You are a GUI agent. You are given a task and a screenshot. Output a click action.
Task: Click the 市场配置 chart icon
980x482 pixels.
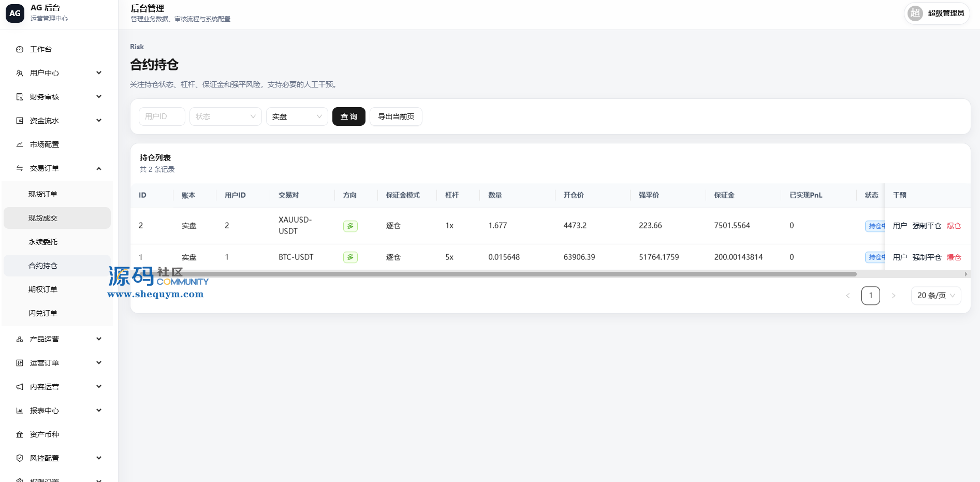point(20,144)
